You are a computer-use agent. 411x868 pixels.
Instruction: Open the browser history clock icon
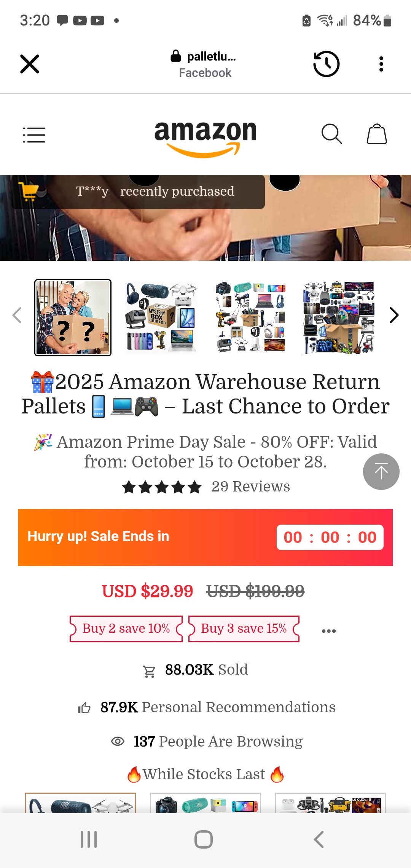(326, 64)
